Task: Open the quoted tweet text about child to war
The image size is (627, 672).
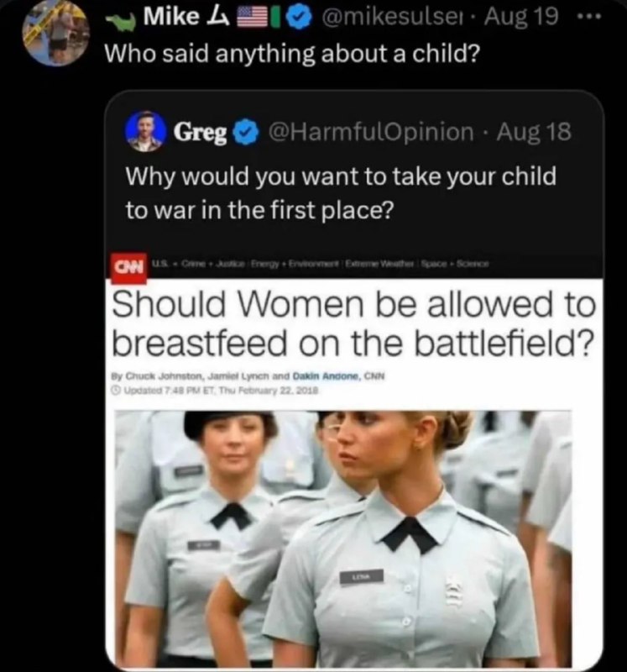Action: click(x=342, y=193)
